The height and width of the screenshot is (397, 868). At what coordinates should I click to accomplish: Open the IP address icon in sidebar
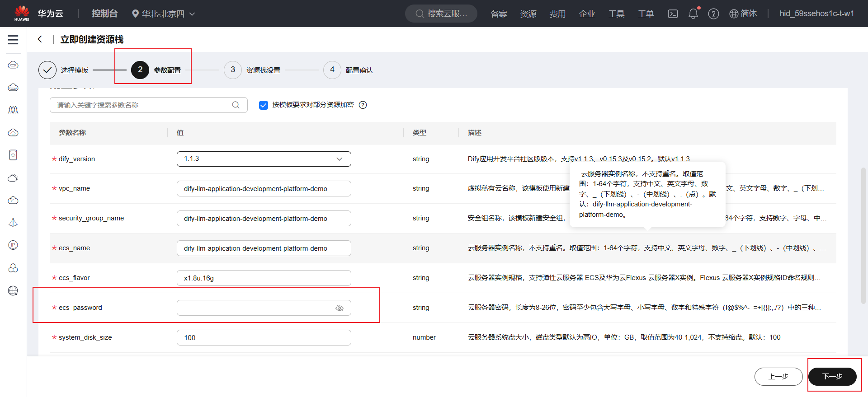pyautogui.click(x=13, y=245)
